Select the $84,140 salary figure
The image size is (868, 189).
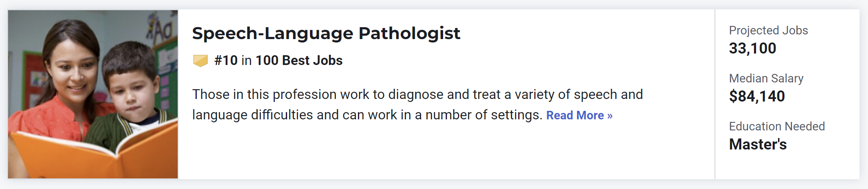[757, 96]
